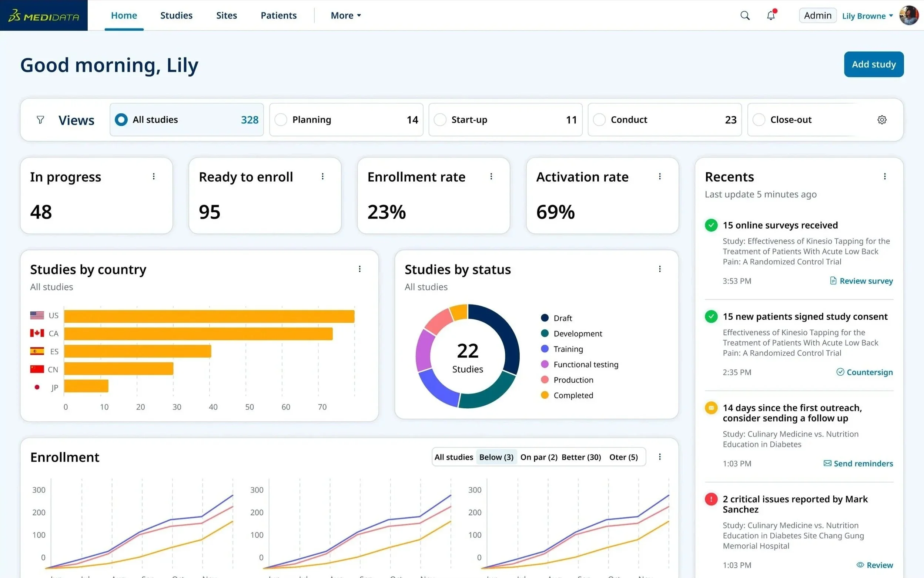Image resolution: width=924 pixels, height=578 pixels.
Task: Filter enrollment by Oter (5)
Action: coord(623,457)
